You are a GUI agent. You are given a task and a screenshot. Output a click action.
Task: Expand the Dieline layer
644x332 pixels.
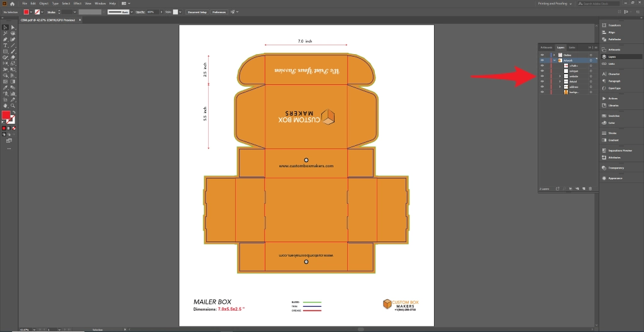point(554,55)
